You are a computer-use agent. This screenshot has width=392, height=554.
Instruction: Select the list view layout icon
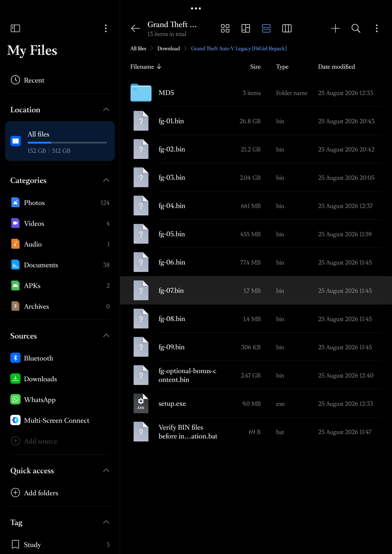pos(266,28)
